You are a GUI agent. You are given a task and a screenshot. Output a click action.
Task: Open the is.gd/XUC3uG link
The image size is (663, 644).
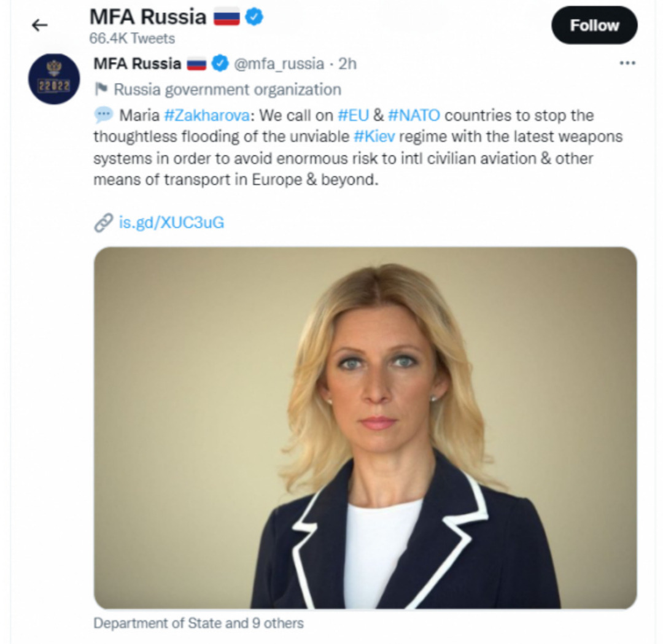(171, 222)
